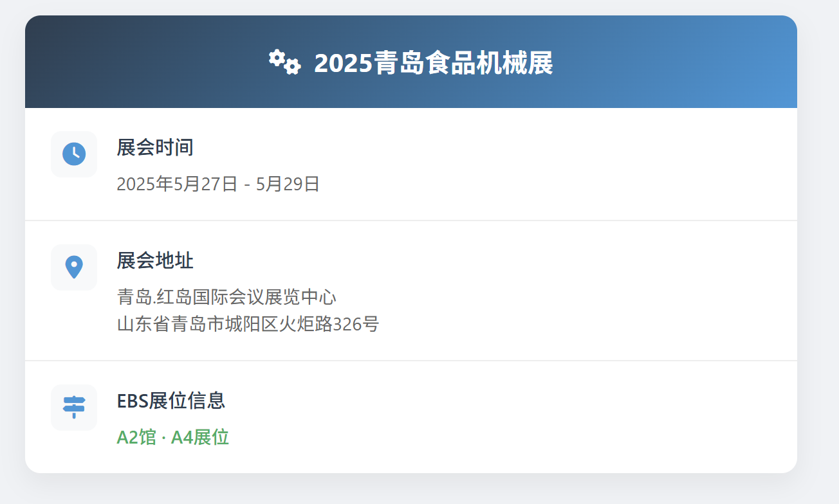
Task: Click the divider line below the exhibition date
Action: point(410,221)
